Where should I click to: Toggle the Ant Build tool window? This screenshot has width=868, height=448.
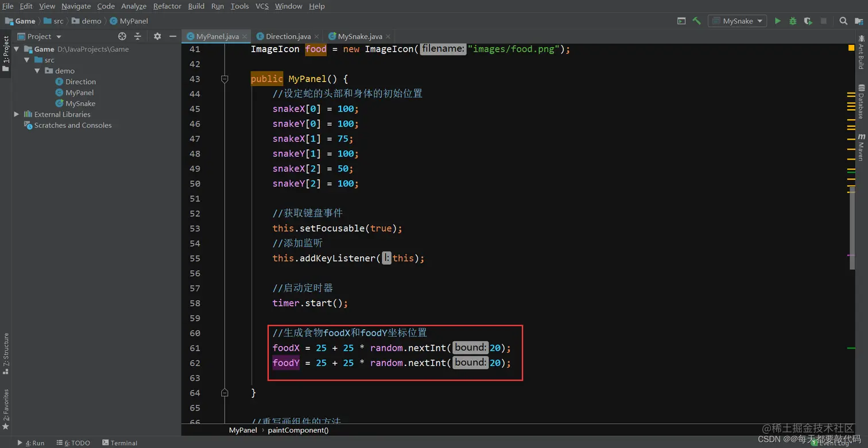pos(861,52)
